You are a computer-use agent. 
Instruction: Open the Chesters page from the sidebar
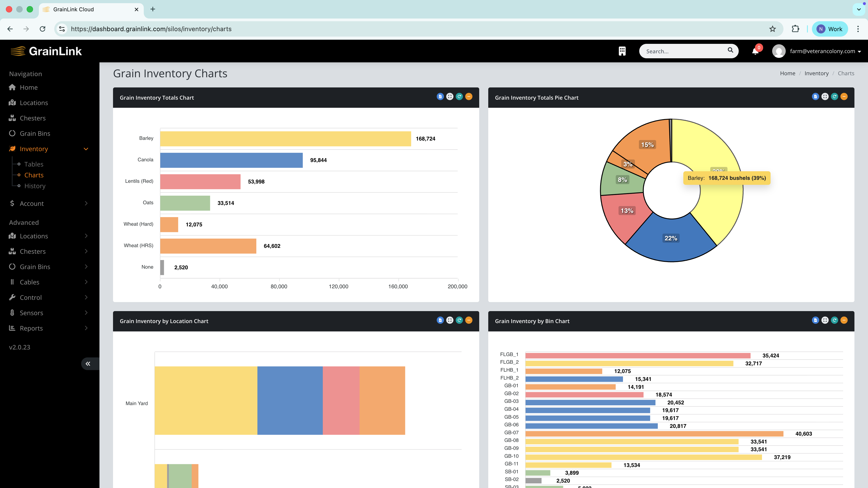[33, 118]
